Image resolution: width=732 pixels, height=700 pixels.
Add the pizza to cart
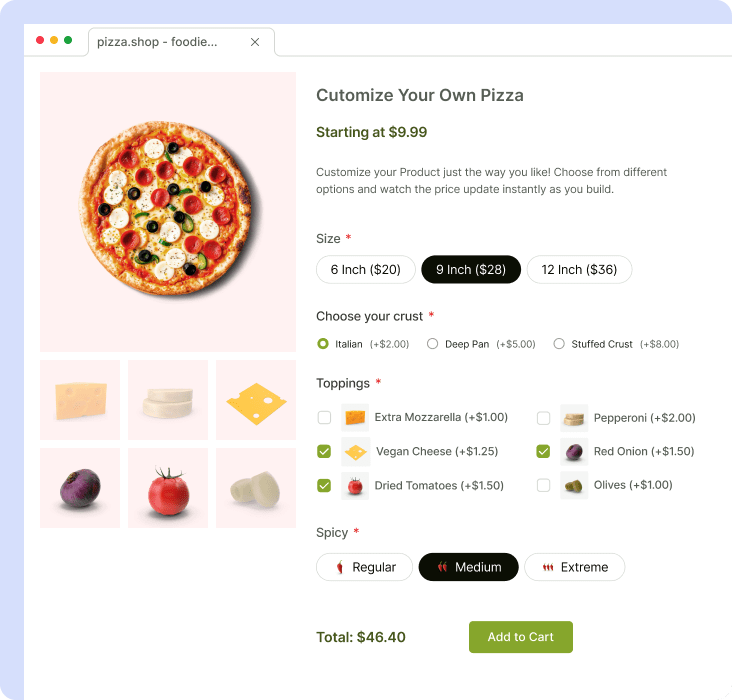tap(521, 637)
